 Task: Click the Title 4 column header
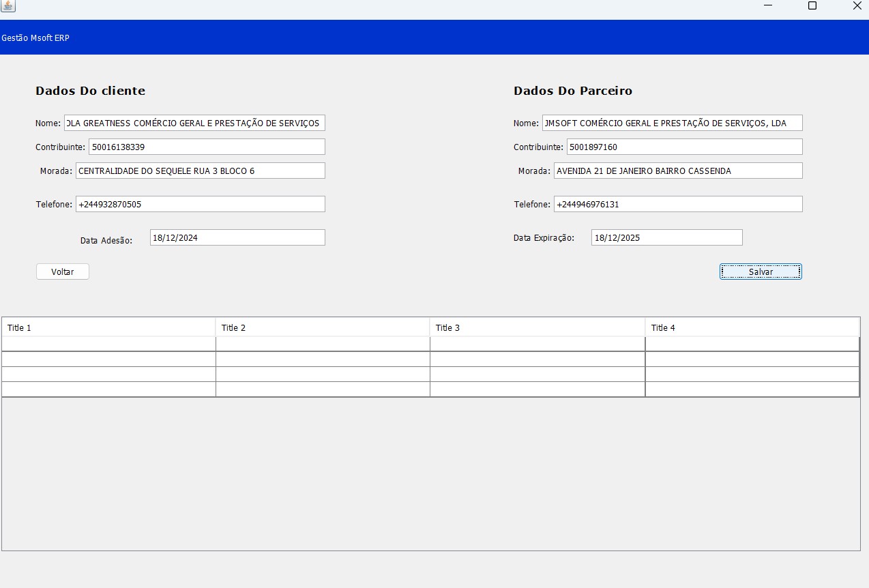coord(752,327)
